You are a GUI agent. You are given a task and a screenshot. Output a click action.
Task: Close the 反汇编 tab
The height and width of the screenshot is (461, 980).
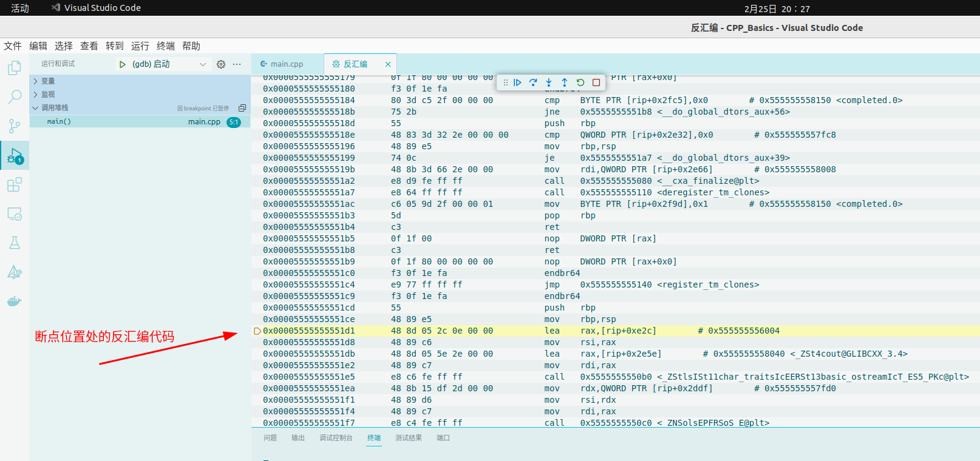click(x=388, y=64)
